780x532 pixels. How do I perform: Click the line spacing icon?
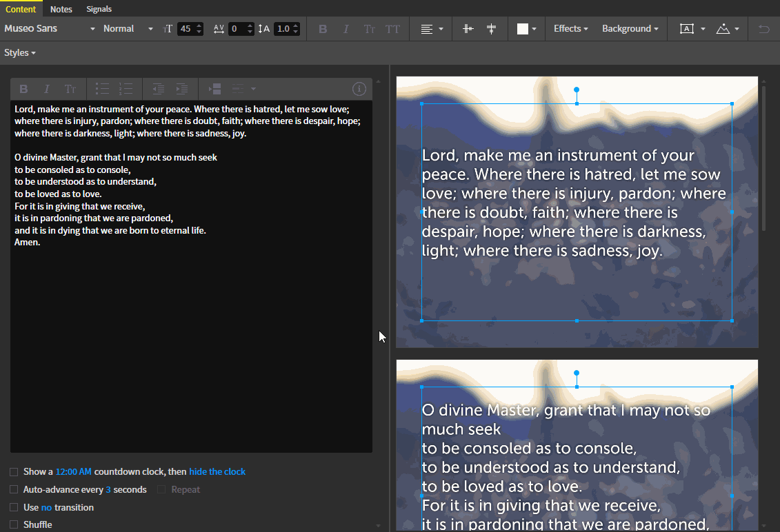[264, 29]
